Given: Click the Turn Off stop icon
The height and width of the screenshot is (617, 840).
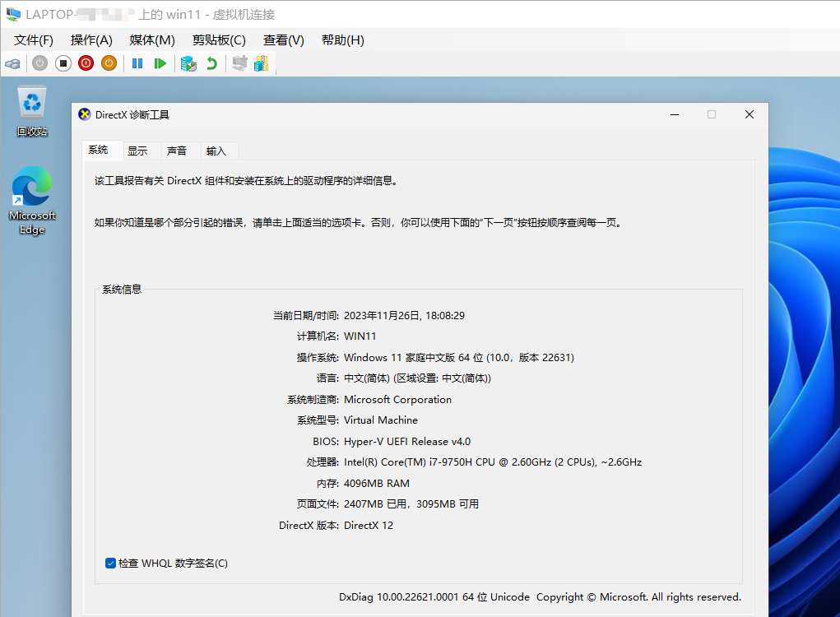Looking at the screenshot, I should [63, 63].
